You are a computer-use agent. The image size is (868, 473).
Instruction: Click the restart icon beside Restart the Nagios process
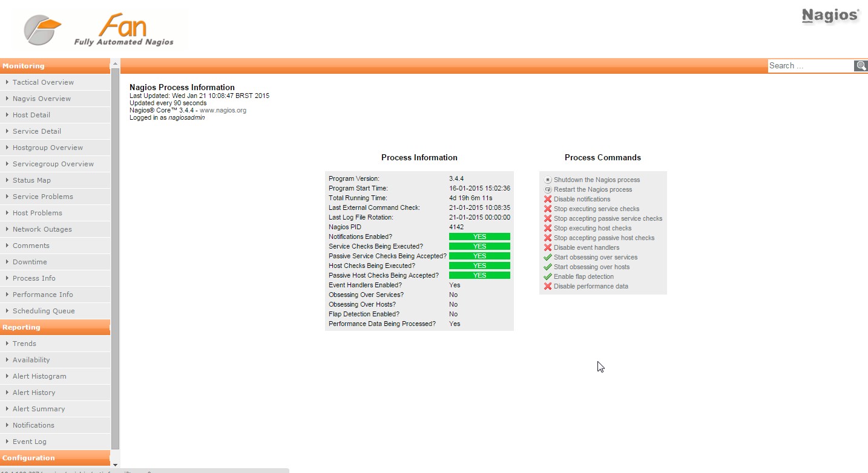click(x=548, y=189)
